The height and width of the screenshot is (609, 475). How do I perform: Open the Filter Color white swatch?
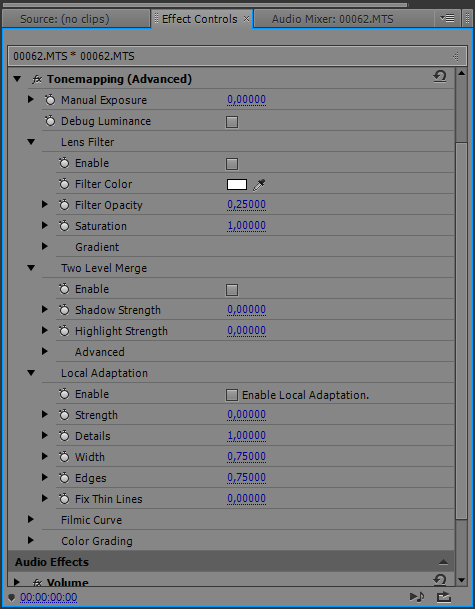pos(237,184)
